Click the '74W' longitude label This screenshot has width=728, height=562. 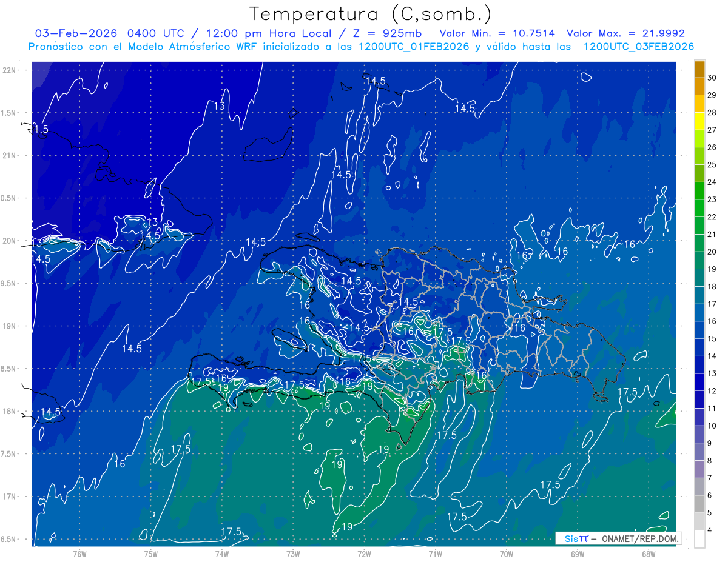click(x=222, y=554)
